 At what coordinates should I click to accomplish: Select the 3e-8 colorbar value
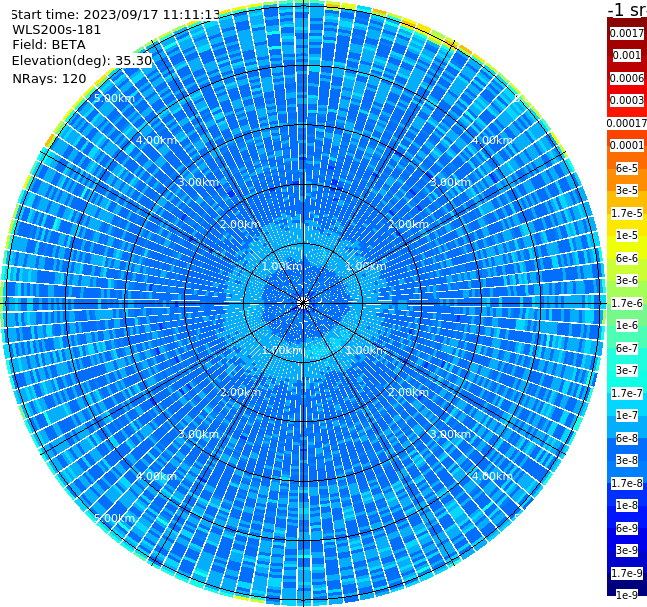627,460
